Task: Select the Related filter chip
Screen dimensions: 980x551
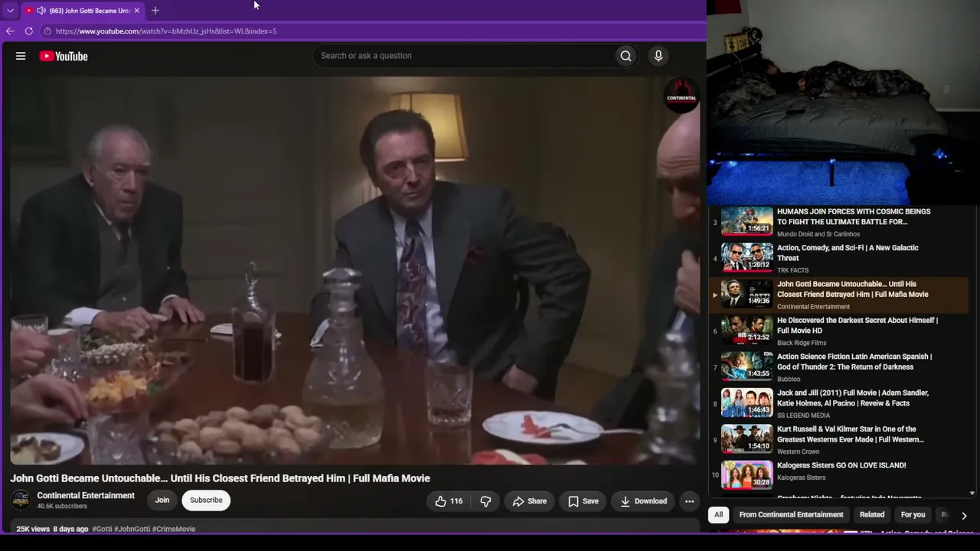Action: [872, 515]
